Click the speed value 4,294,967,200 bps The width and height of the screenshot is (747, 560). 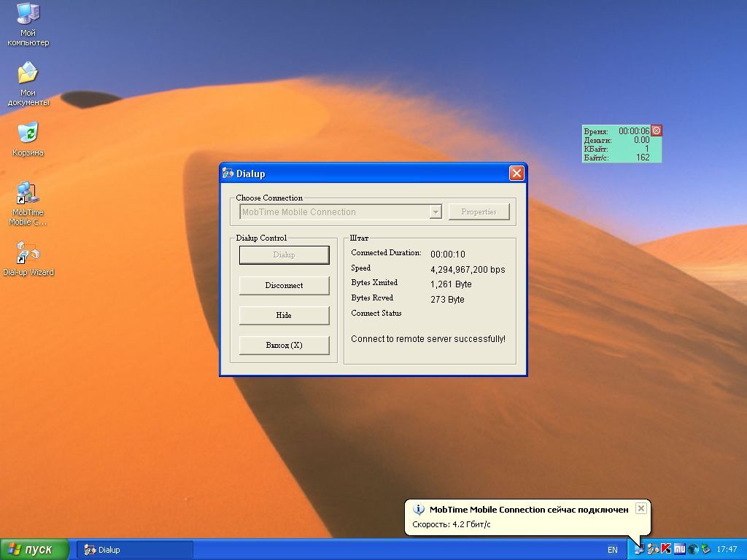pos(468,270)
